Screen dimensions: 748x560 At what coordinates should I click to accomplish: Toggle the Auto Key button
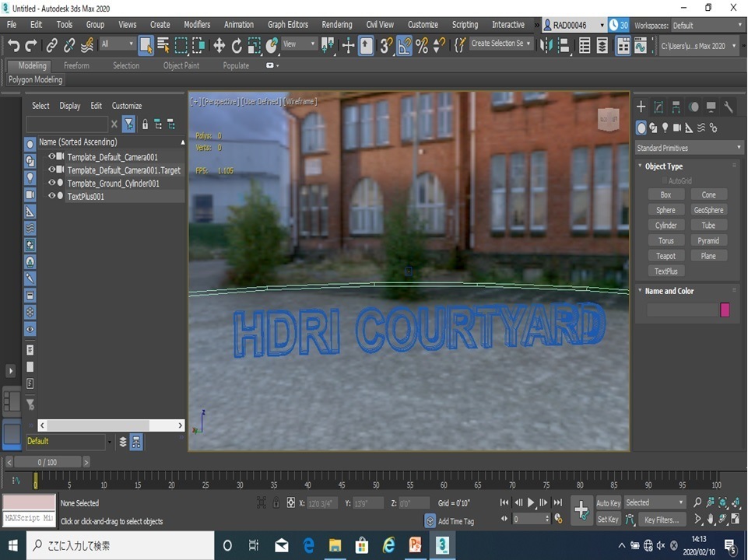click(608, 502)
